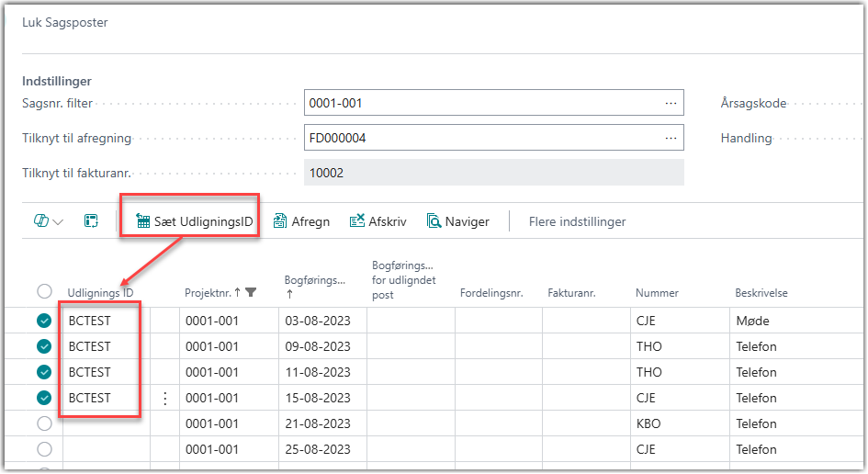Click the Beskrivelse column header
The width and height of the screenshot is (868, 474).
761,293
